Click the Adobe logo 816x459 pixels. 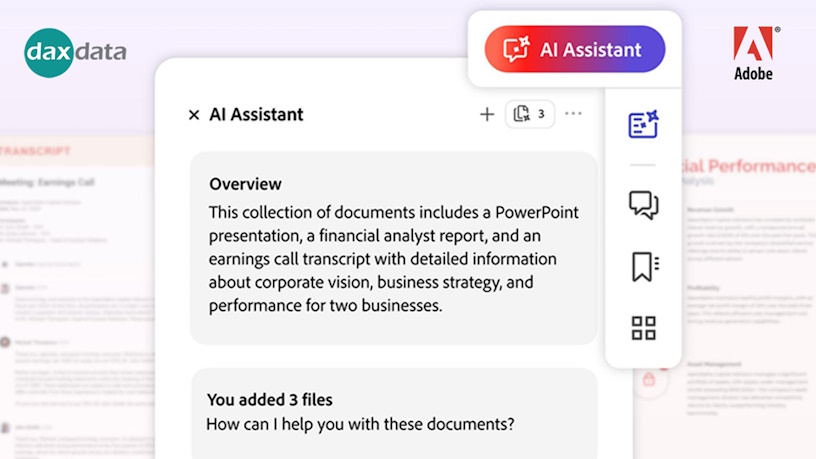pos(753,53)
